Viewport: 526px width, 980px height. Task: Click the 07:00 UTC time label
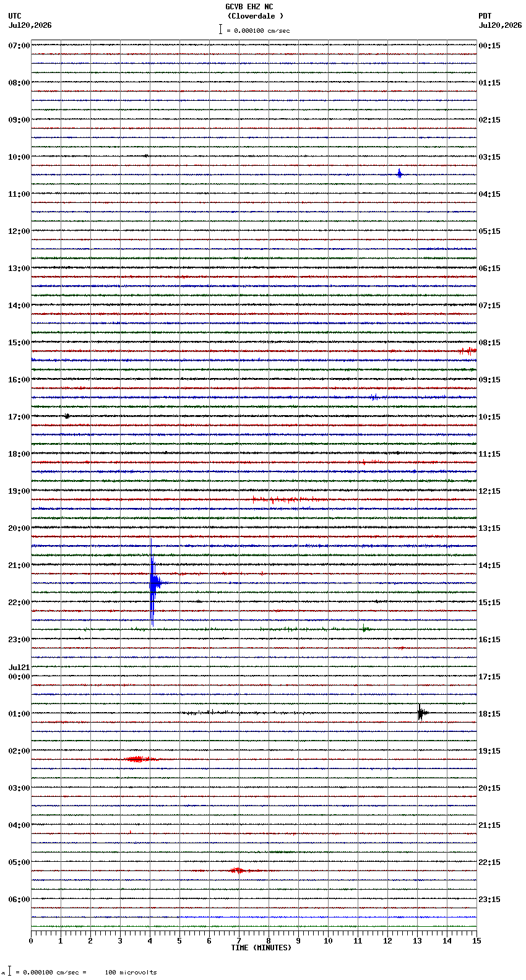[x=19, y=46]
